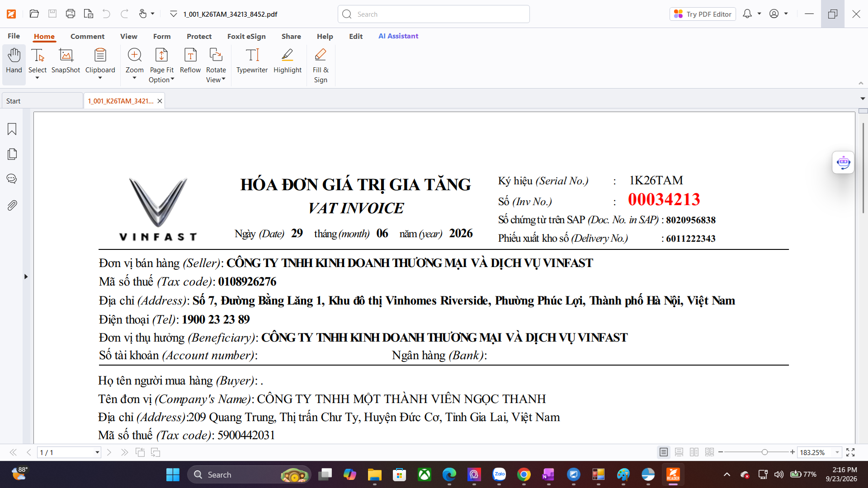Show the Attachments panel paperclip

12,206
